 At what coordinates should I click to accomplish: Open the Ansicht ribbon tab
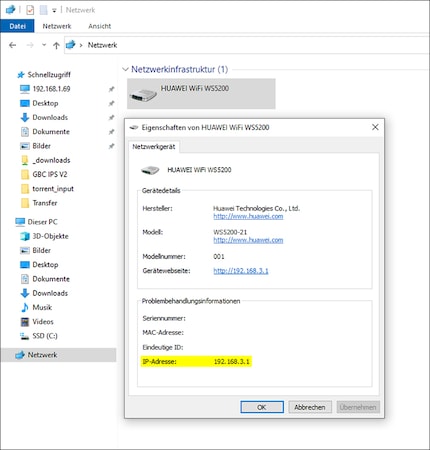pyautogui.click(x=99, y=26)
